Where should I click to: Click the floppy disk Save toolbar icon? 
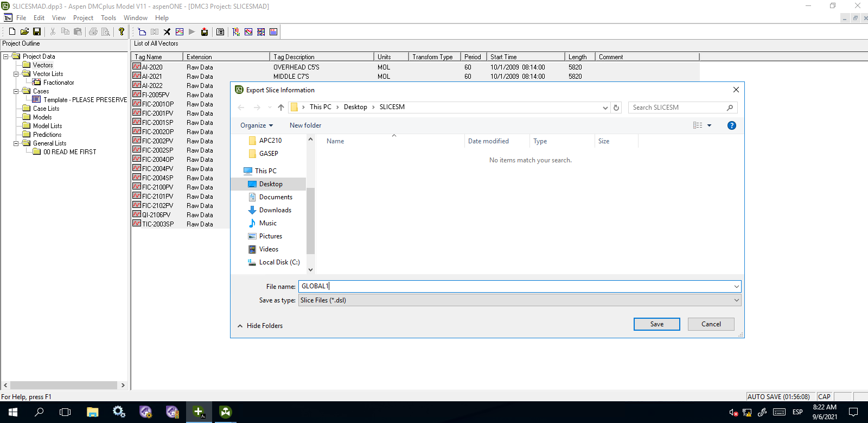pyautogui.click(x=37, y=32)
